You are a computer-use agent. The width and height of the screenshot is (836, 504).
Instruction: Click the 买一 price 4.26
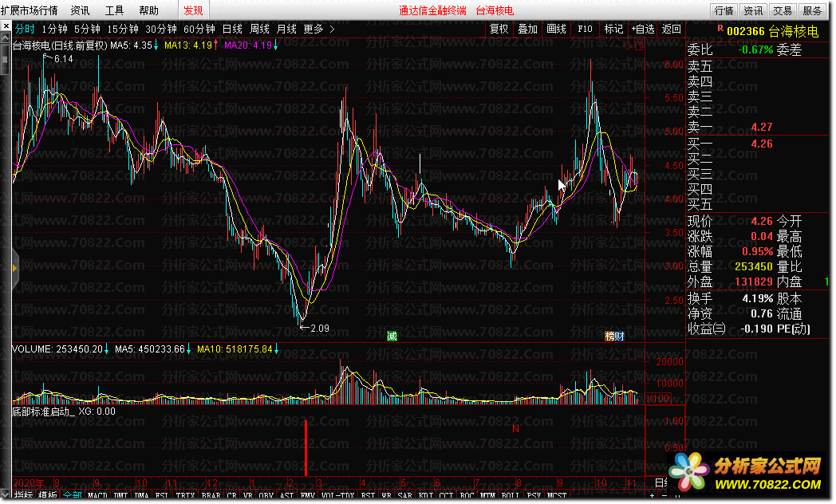pyautogui.click(x=761, y=144)
